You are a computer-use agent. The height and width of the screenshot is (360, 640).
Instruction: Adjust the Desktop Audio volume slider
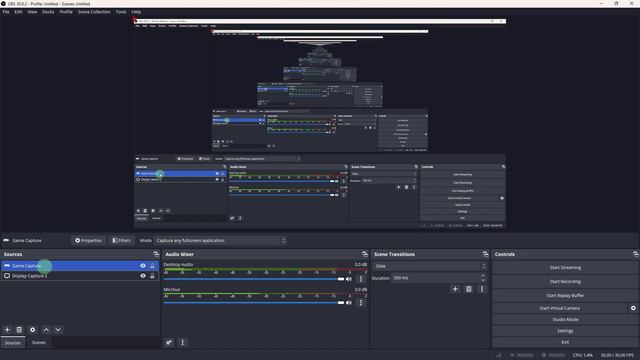pos(253,279)
